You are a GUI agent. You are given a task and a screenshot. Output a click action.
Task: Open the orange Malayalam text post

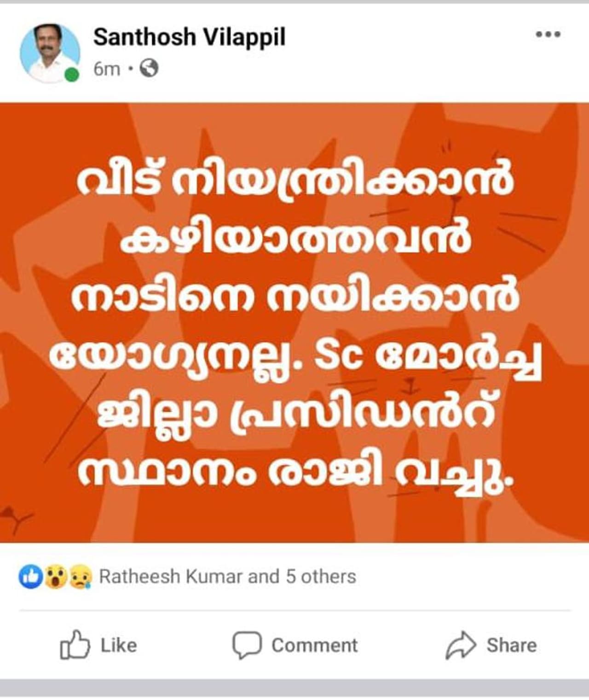(x=294, y=322)
